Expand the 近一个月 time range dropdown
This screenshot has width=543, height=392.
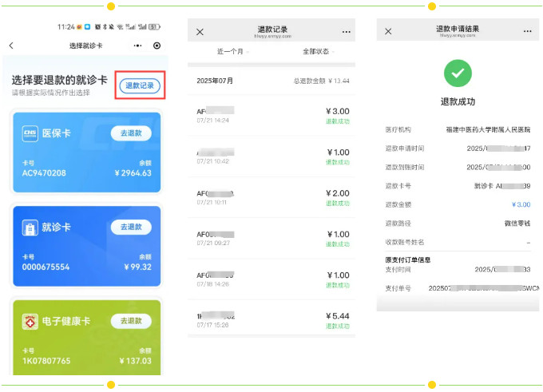pos(232,52)
